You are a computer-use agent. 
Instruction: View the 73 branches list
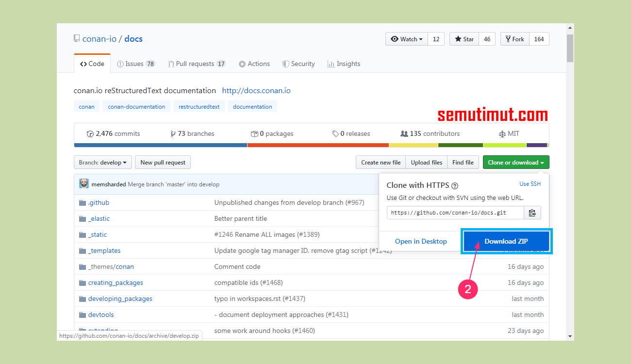[192, 133]
